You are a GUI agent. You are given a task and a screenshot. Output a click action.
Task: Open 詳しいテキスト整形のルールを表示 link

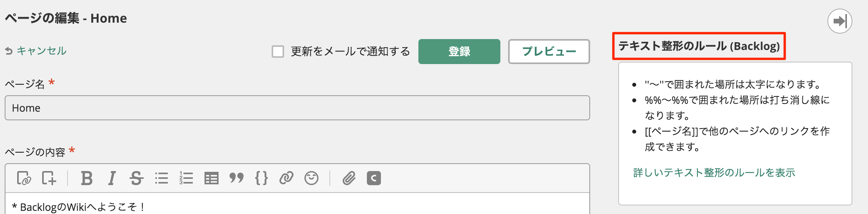pyautogui.click(x=714, y=173)
